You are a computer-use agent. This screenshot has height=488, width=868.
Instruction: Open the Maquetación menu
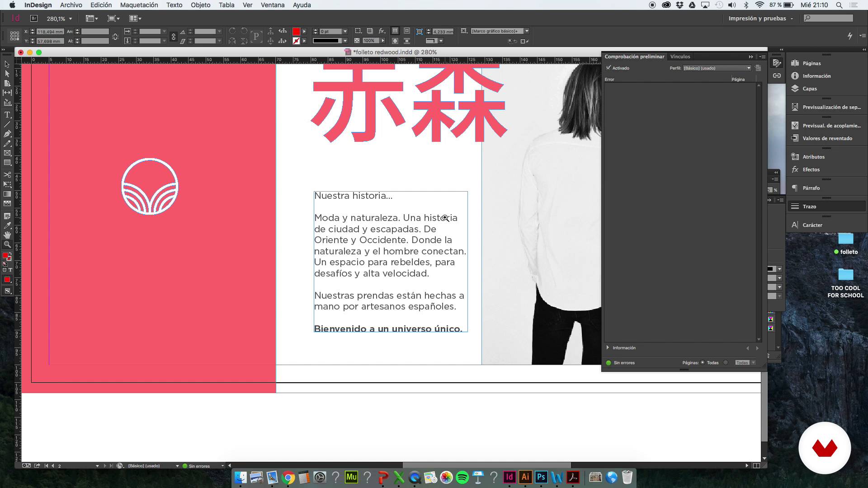pos(139,5)
